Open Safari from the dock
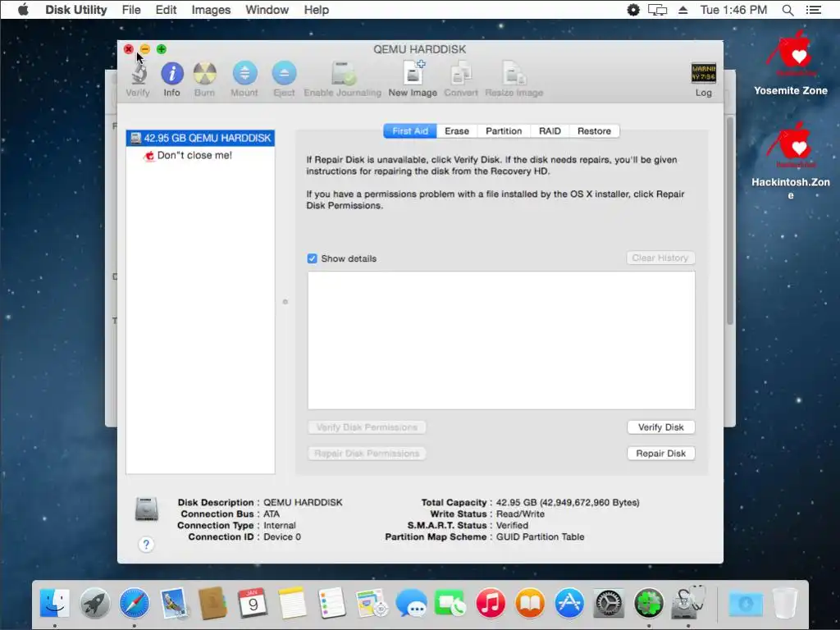 [x=134, y=603]
